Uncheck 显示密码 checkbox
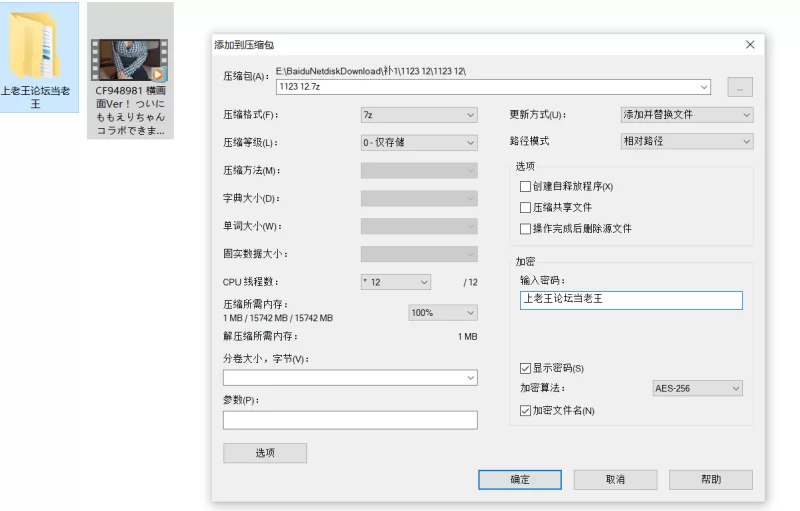 point(525,368)
